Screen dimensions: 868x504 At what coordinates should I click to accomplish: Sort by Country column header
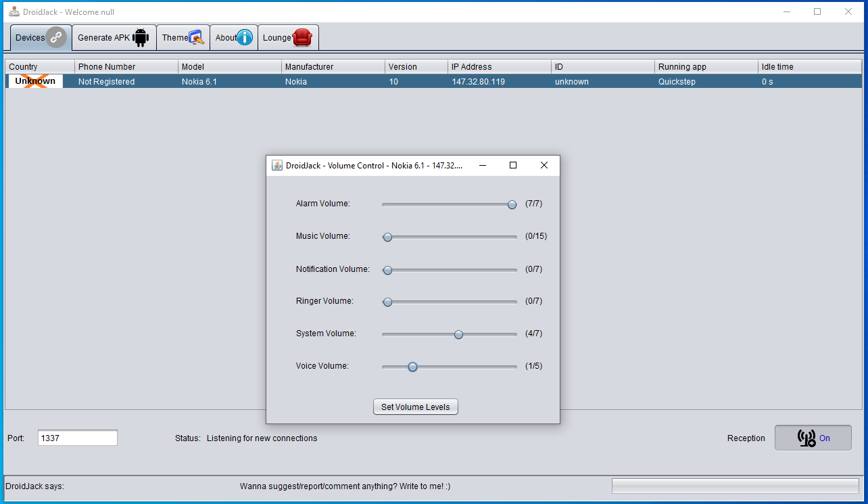tap(40, 66)
